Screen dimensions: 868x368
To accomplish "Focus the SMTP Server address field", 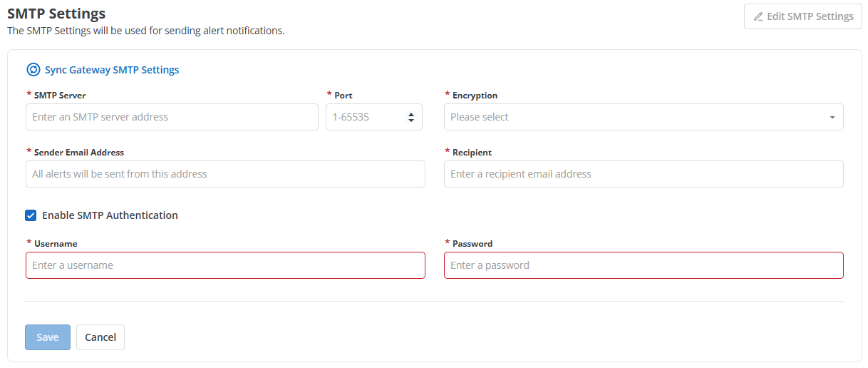I will [x=172, y=117].
